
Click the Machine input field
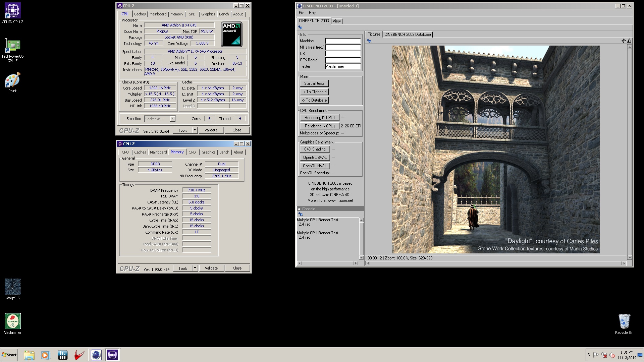[343, 41]
